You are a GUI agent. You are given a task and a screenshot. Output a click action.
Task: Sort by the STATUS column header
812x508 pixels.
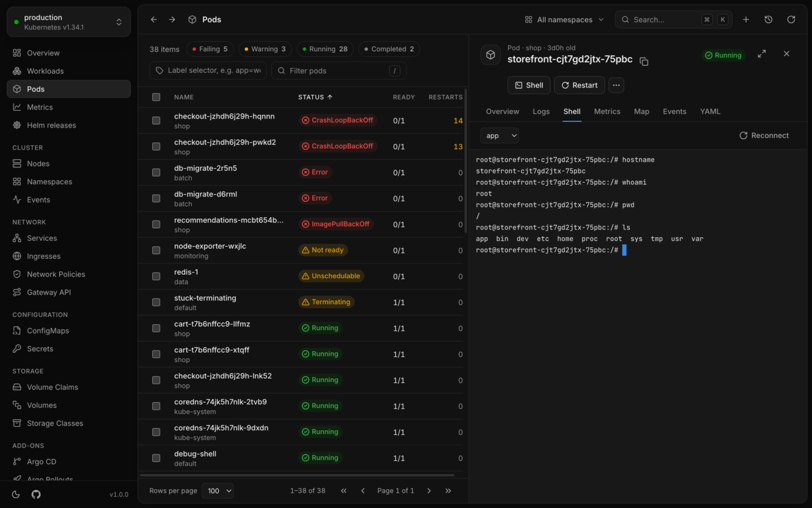(x=315, y=97)
